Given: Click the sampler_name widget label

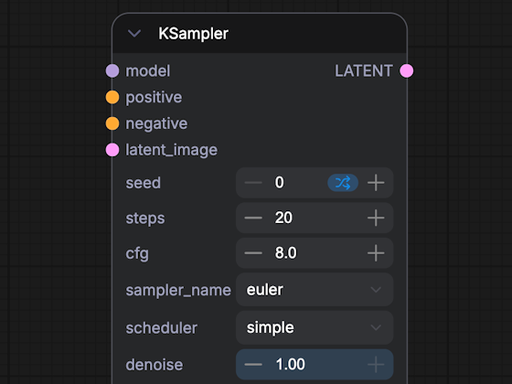Looking at the screenshot, I should (178, 290).
